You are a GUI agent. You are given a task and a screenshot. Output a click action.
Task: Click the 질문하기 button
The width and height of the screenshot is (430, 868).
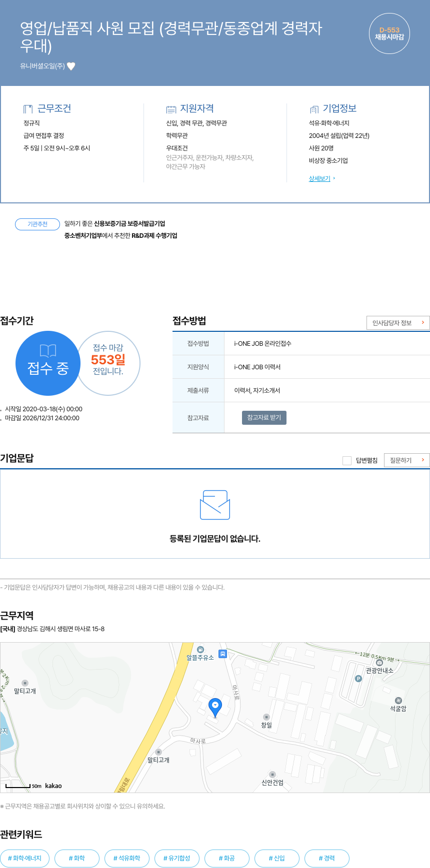(x=406, y=460)
